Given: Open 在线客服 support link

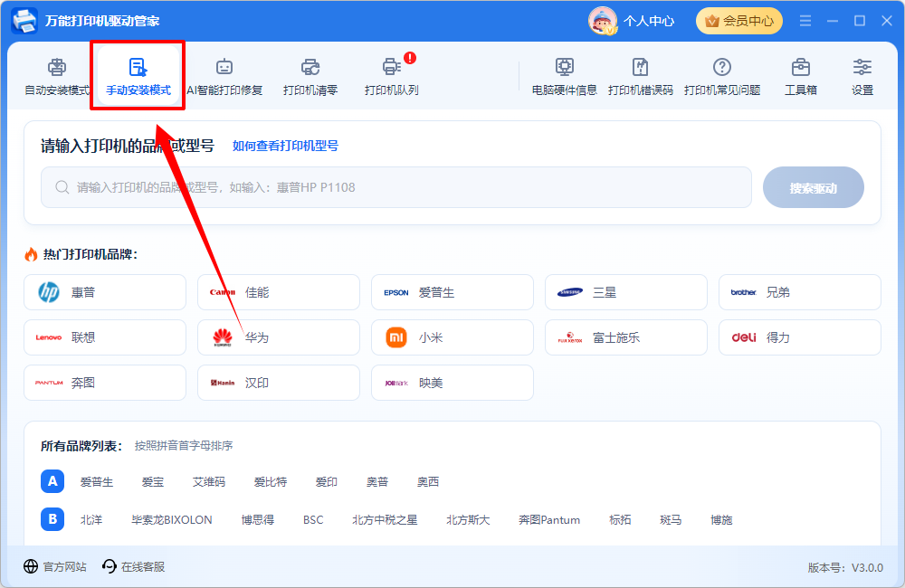Looking at the screenshot, I should coord(133,566).
